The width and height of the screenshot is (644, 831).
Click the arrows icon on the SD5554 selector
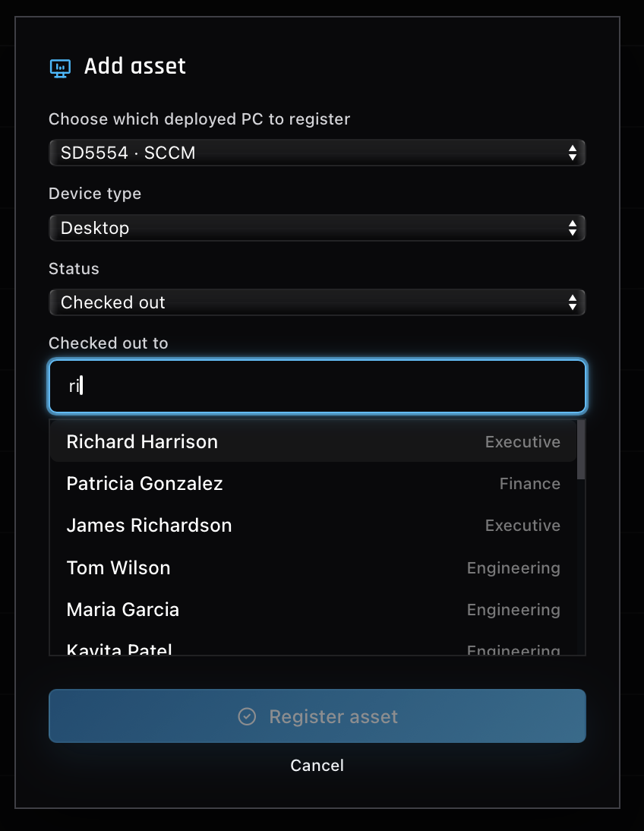click(x=573, y=153)
